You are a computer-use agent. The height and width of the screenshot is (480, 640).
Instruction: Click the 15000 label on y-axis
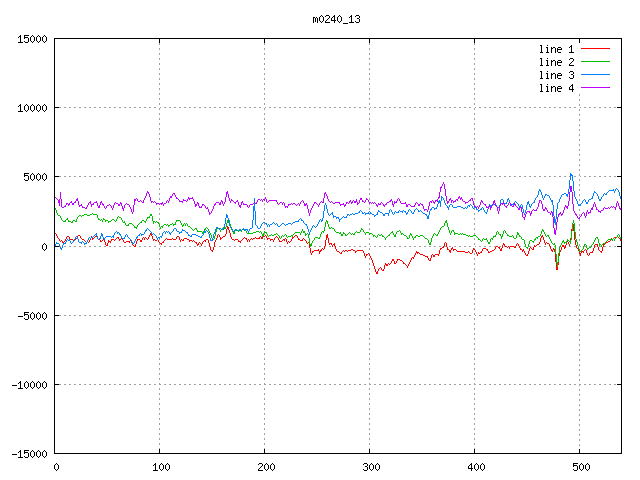point(31,39)
